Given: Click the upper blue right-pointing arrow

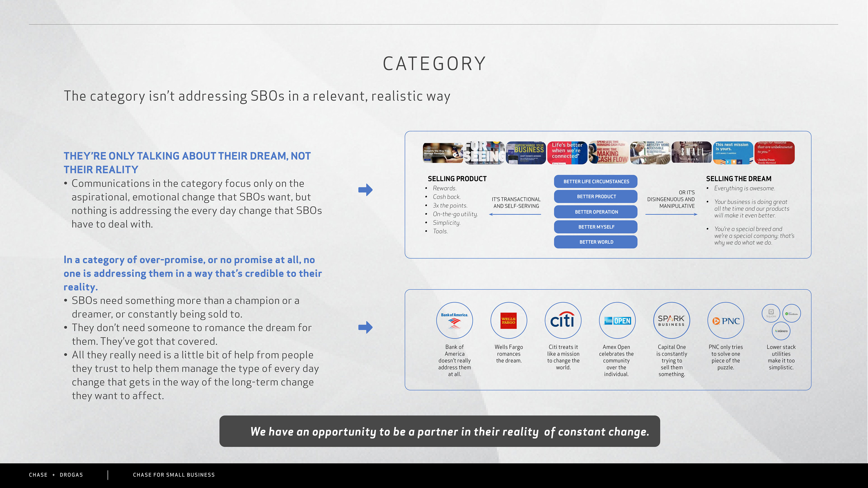Looking at the screenshot, I should point(365,190).
